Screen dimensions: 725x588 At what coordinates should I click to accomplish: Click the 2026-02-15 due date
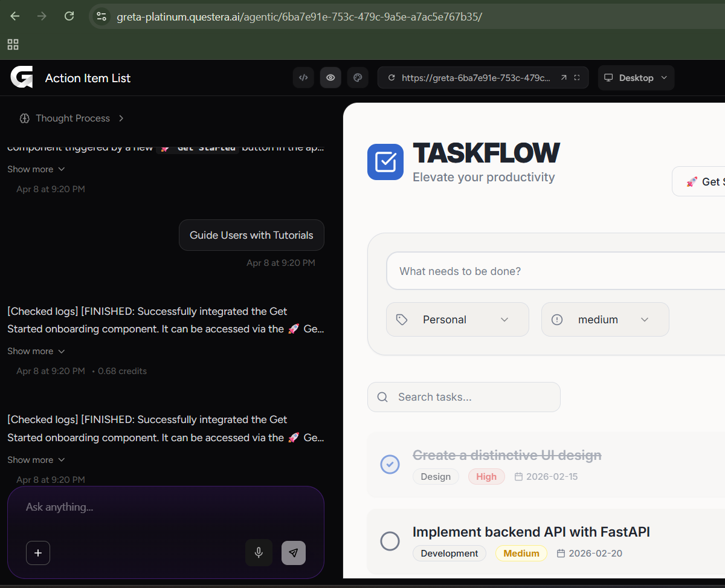(546, 477)
